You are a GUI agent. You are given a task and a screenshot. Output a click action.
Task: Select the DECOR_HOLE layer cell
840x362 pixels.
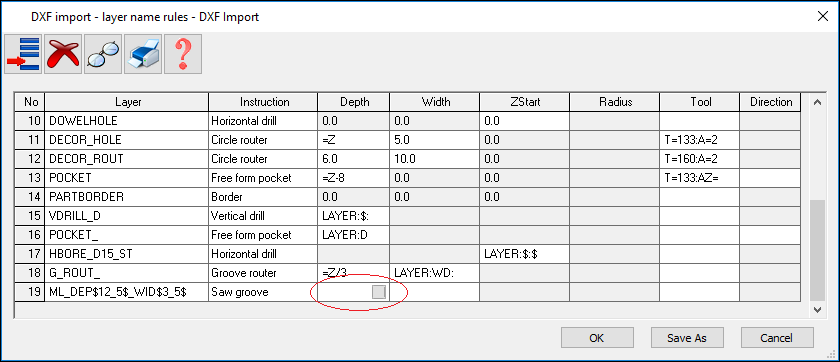[127, 140]
